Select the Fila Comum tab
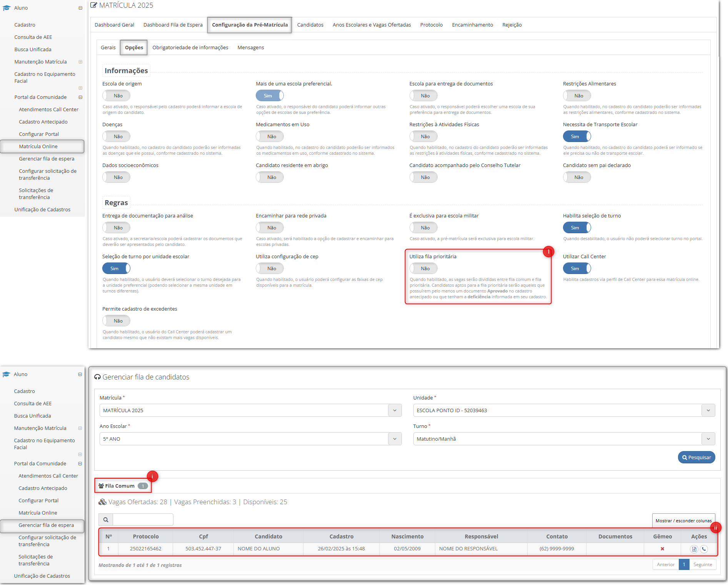Image resolution: width=728 pixels, height=585 pixels. pyautogui.click(x=123, y=486)
